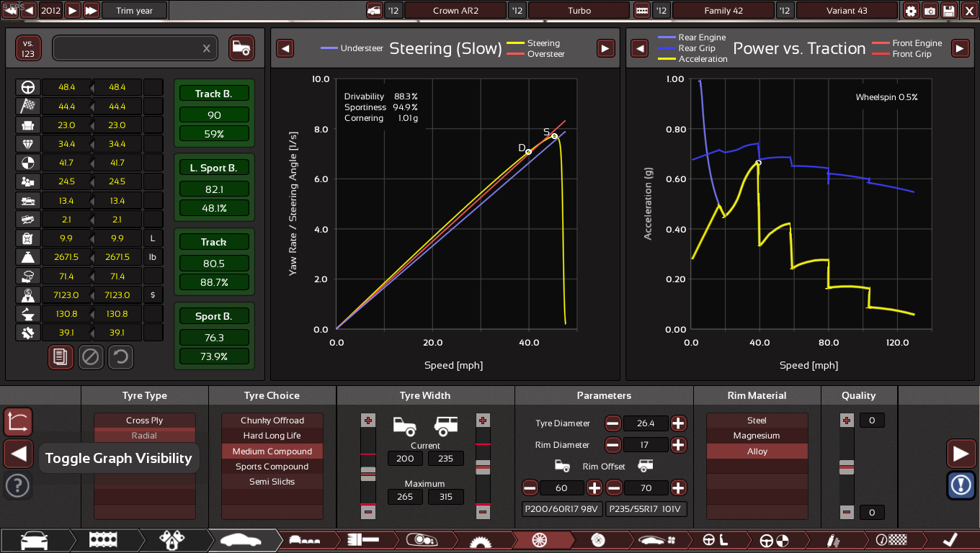Image resolution: width=980 pixels, height=553 pixels.
Task: Increase Tyre Diameter with the plus button
Action: [x=679, y=423]
